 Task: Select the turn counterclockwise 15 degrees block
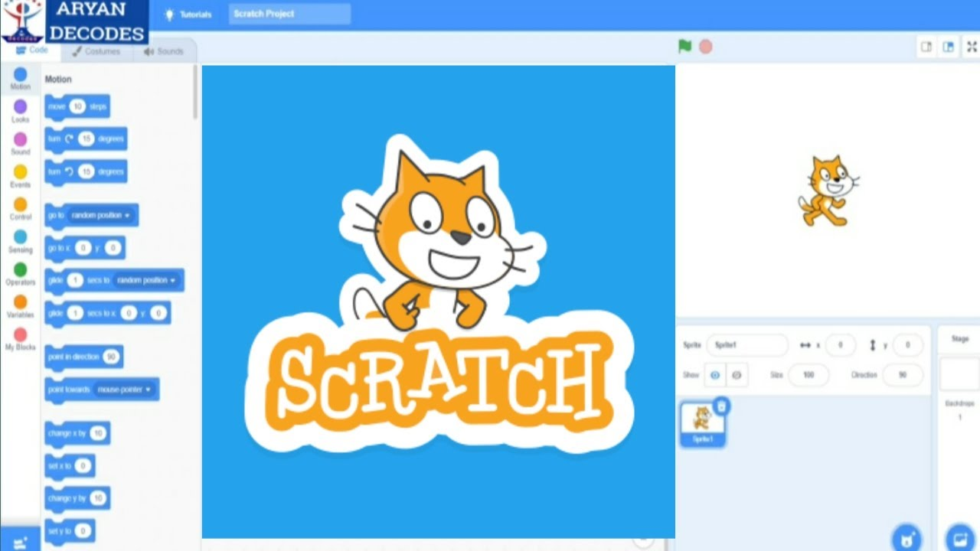pyautogui.click(x=86, y=171)
